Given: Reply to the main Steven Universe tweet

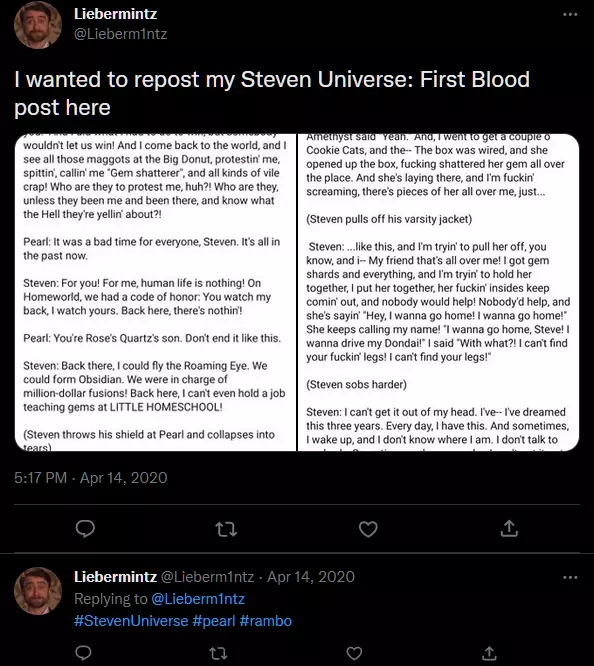Looking at the screenshot, I should point(85,529).
